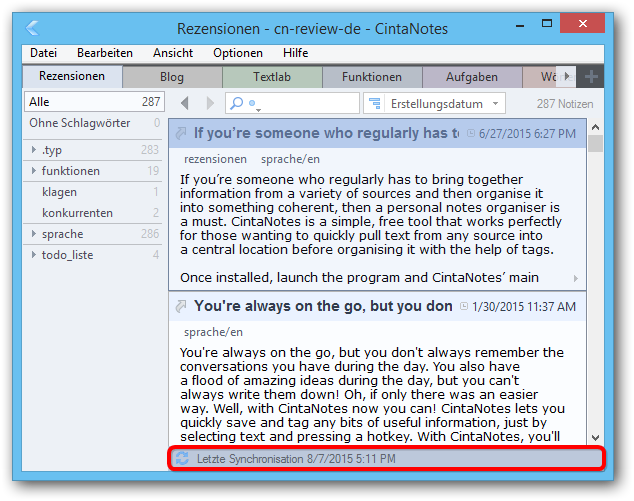634x501 pixels.
Task: Maximize the CintaNotes window
Action: click(x=547, y=23)
